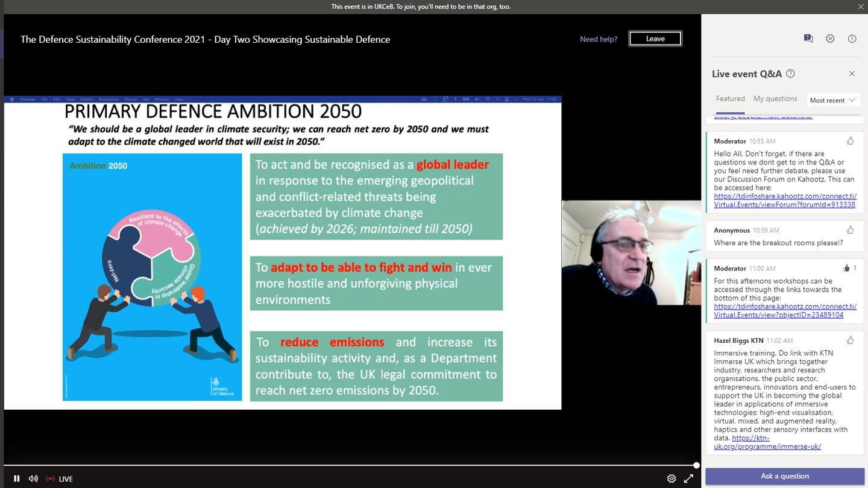Like the Moderator's 10:55 AM message

850,141
